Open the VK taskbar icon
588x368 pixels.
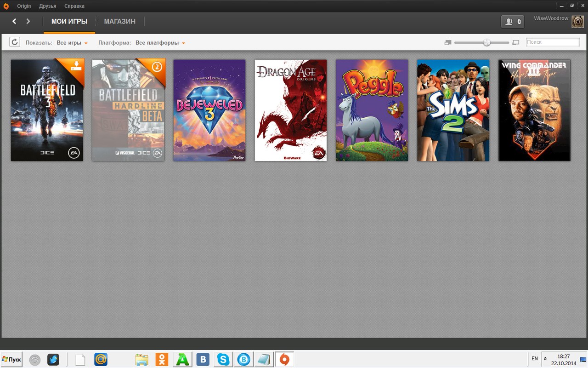[x=203, y=359]
